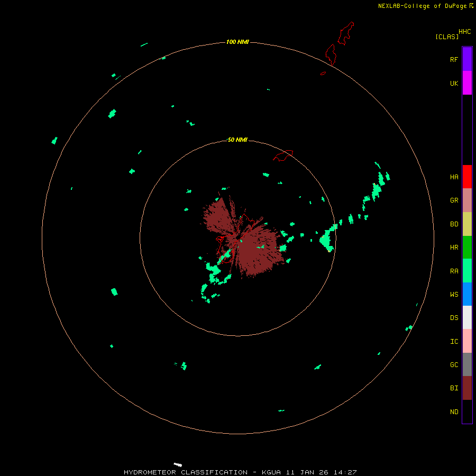This screenshot has height=476, width=476.
Task: Click the DS legend label
Action: [454, 318]
